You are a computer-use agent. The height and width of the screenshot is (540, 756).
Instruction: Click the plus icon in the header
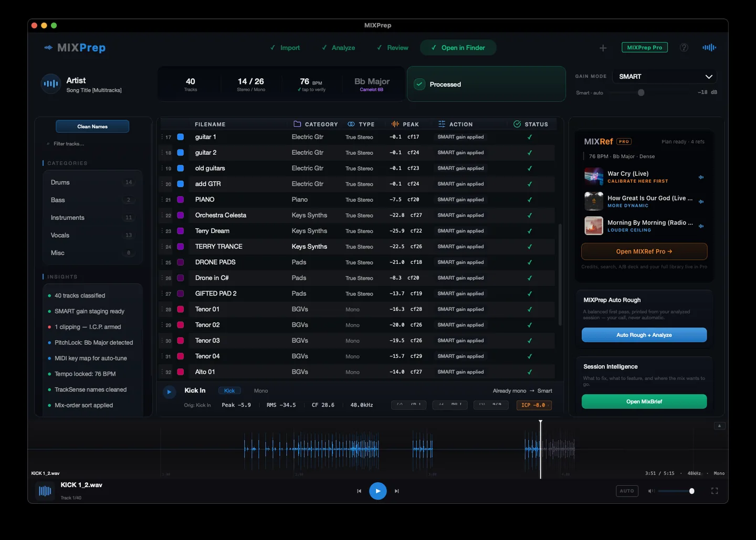(x=603, y=48)
